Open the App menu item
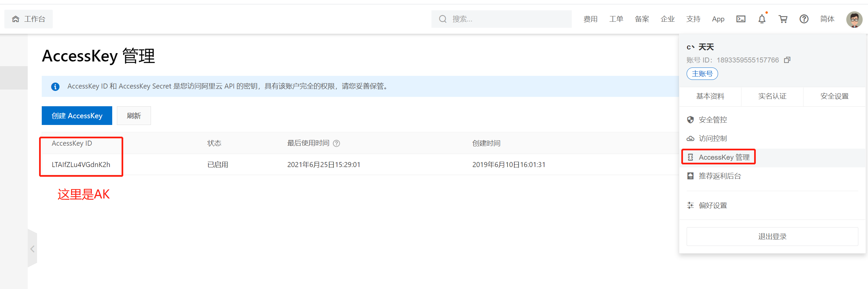868x289 pixels. pos(718,19)
